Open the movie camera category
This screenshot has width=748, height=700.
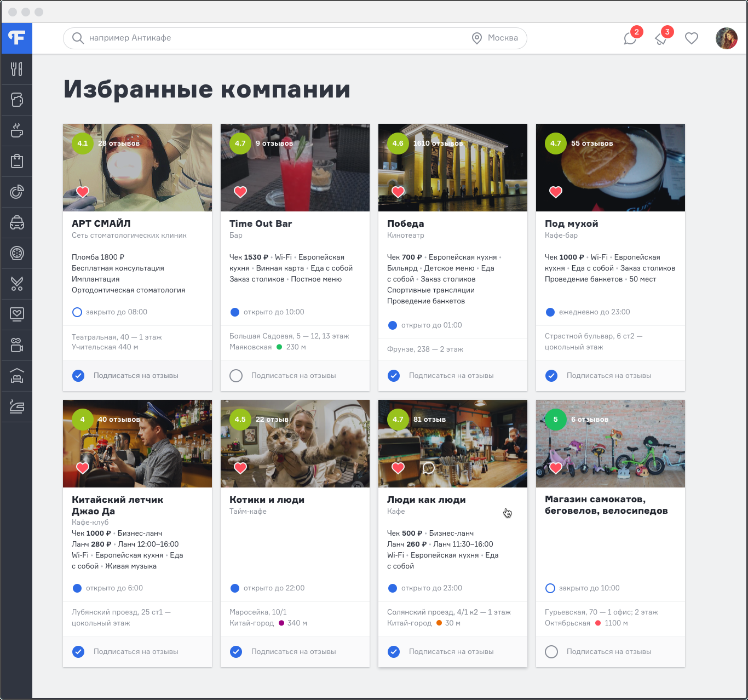click(x=16, y=345)
